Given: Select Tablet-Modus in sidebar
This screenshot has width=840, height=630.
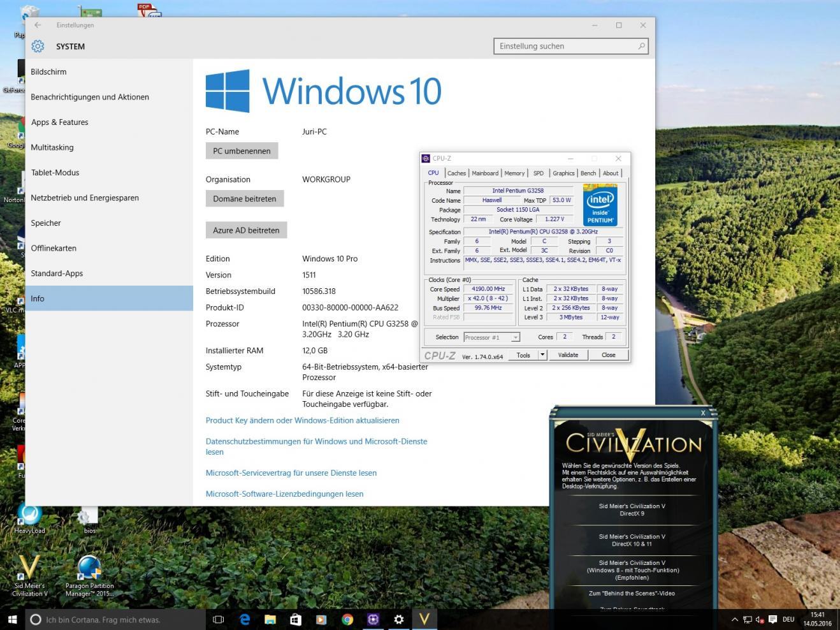Looking at the screenshot, I should tap(109, 173).
